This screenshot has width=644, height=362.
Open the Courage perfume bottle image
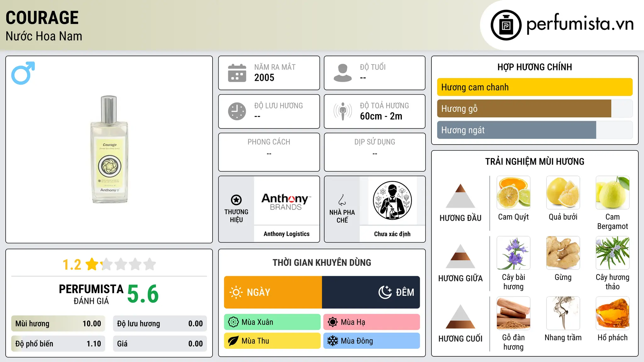click(x=109, y=149)
